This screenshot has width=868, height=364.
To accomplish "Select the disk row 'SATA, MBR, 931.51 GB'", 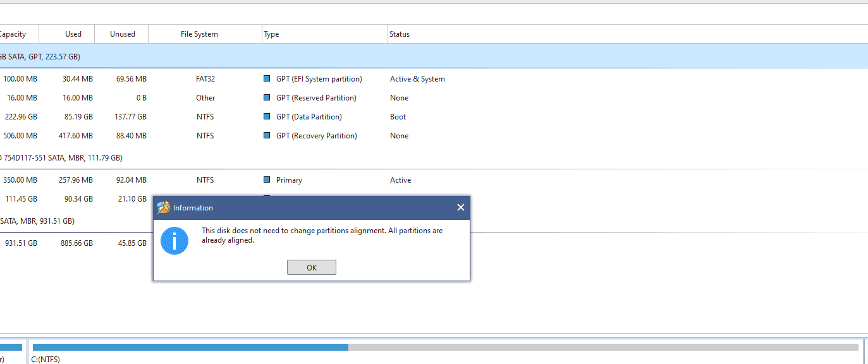I will pos(434,221).
